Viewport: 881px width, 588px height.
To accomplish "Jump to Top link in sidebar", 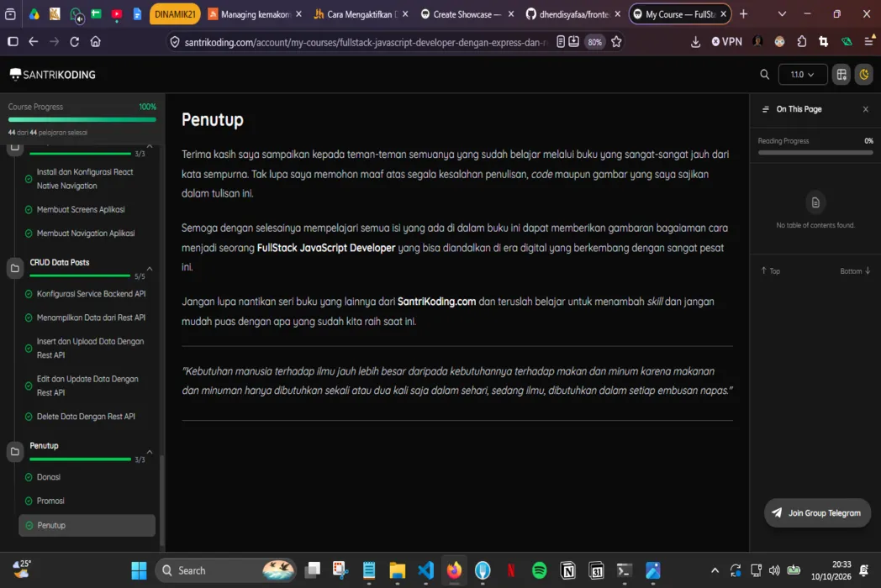I will (770, 270).
